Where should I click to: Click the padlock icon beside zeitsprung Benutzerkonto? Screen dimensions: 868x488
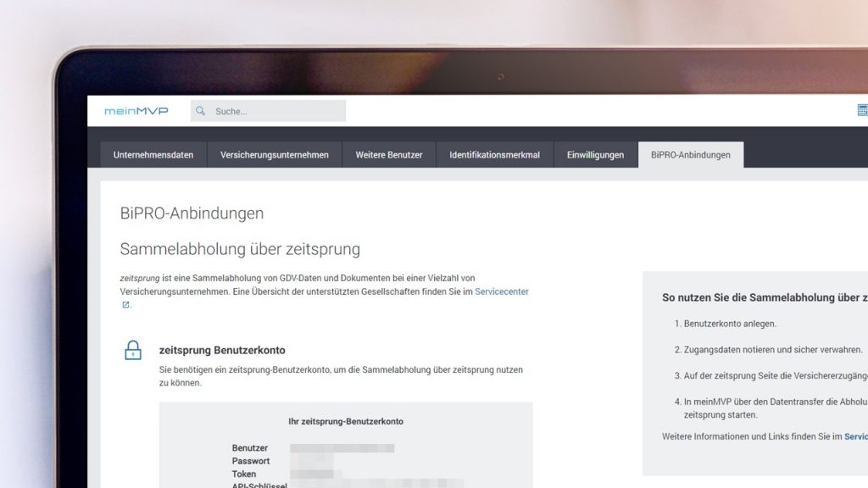pyautogui.click(x=133, y=350)
